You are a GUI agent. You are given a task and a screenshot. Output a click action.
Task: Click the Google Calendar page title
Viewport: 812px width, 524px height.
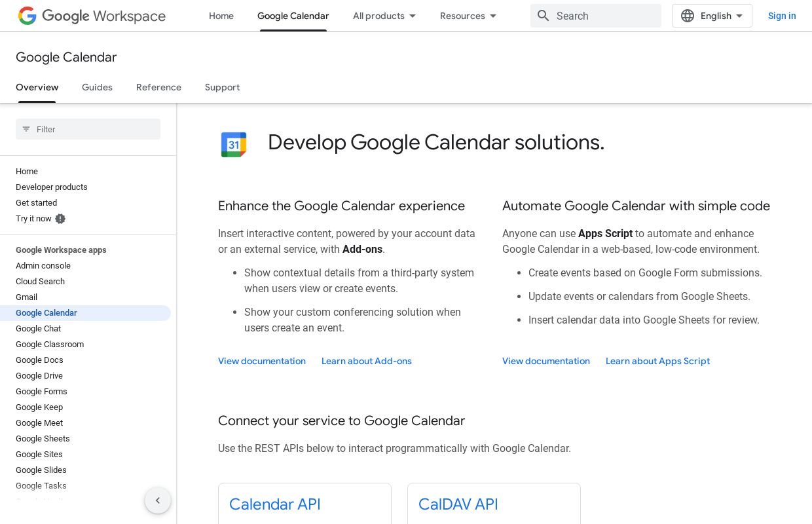point(66,57)
